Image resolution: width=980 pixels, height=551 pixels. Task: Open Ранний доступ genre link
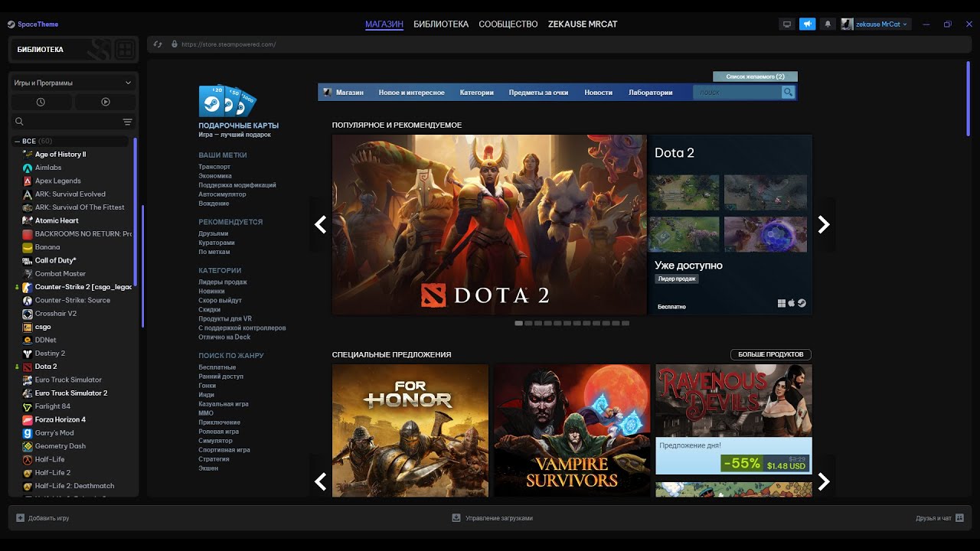(220, 377)
